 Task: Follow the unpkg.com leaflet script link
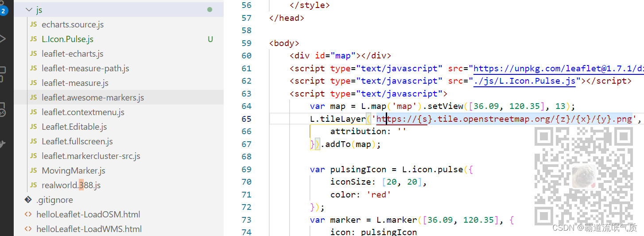pos(559,69)
